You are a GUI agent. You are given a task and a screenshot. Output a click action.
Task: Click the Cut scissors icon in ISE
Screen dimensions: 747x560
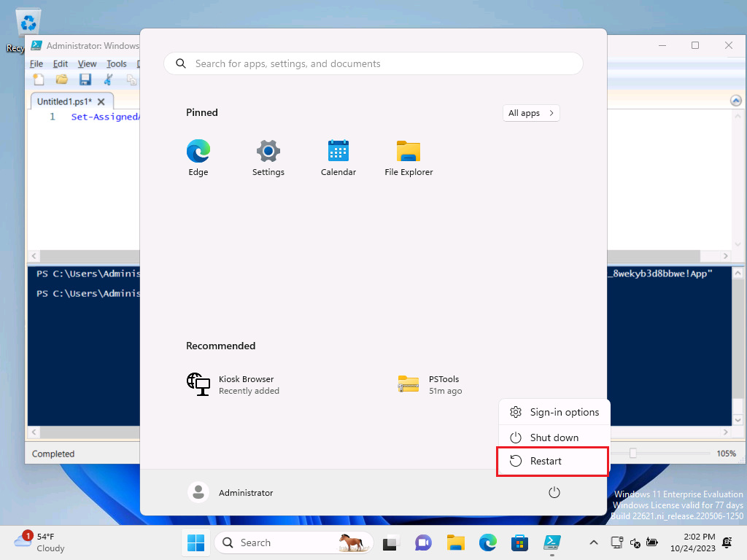(109, 79)
